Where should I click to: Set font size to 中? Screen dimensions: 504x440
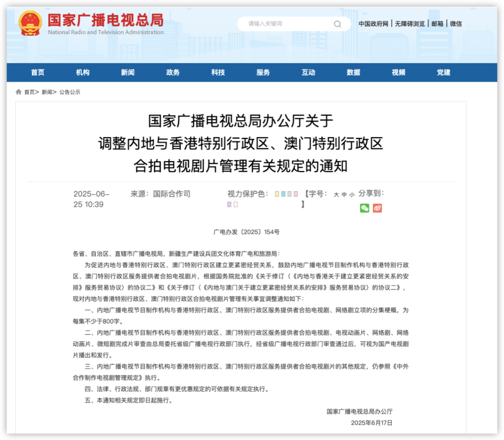tap(344, 195)
